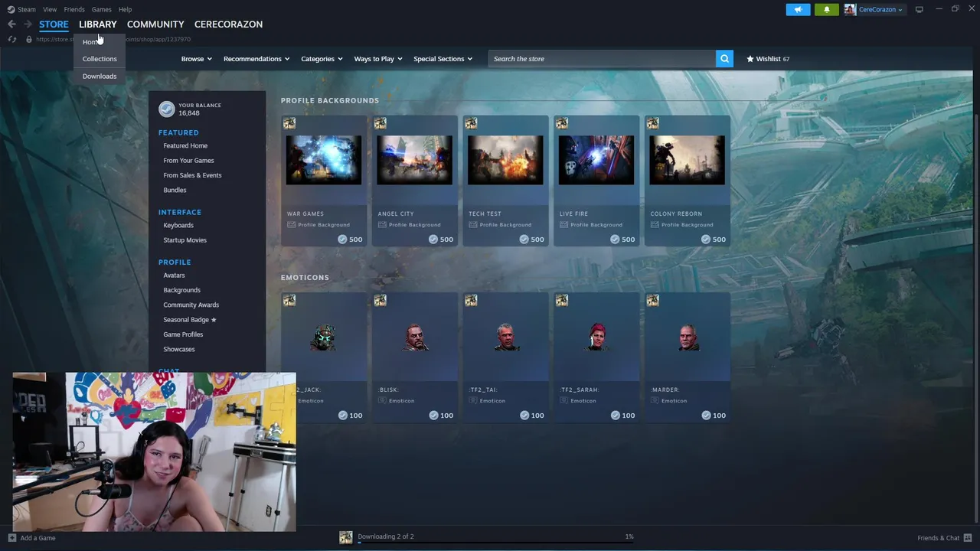Open the Games menu
The image size is (980, 551).
click(102, 9)
